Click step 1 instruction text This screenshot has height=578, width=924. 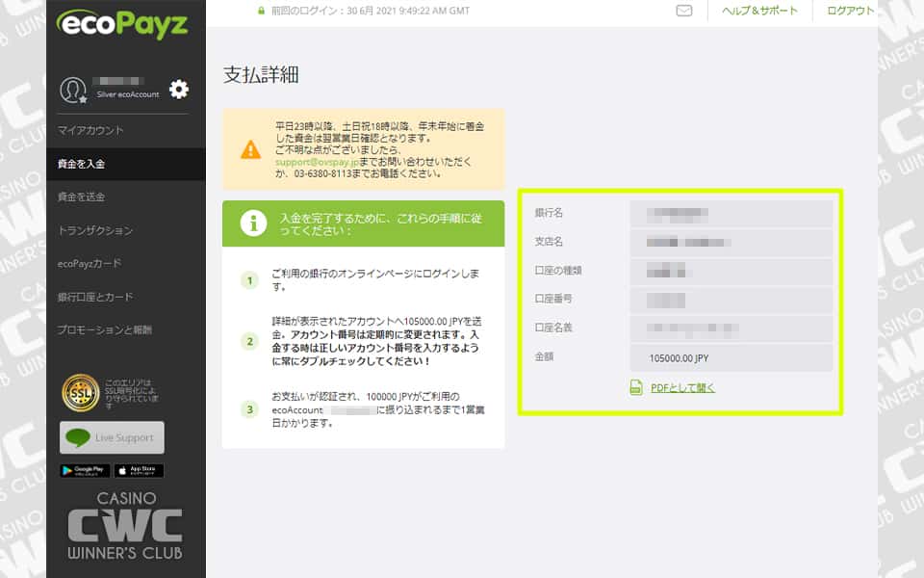(375, 280)
